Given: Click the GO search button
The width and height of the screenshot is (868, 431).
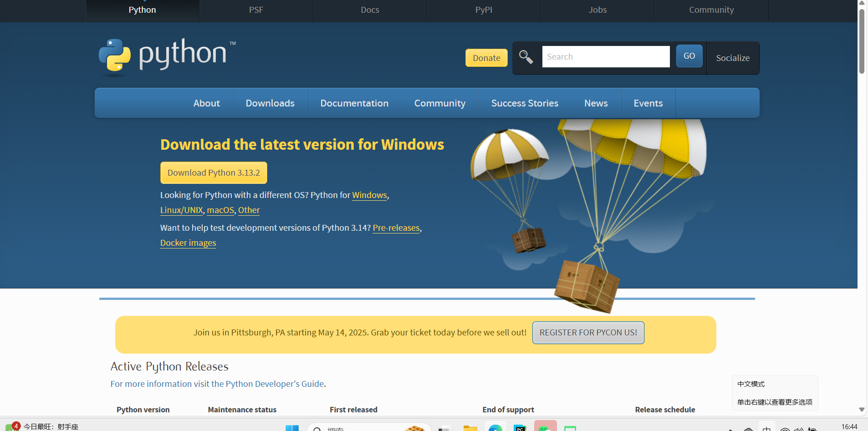Looking at the screenshot, I should [x=689, y=56].
